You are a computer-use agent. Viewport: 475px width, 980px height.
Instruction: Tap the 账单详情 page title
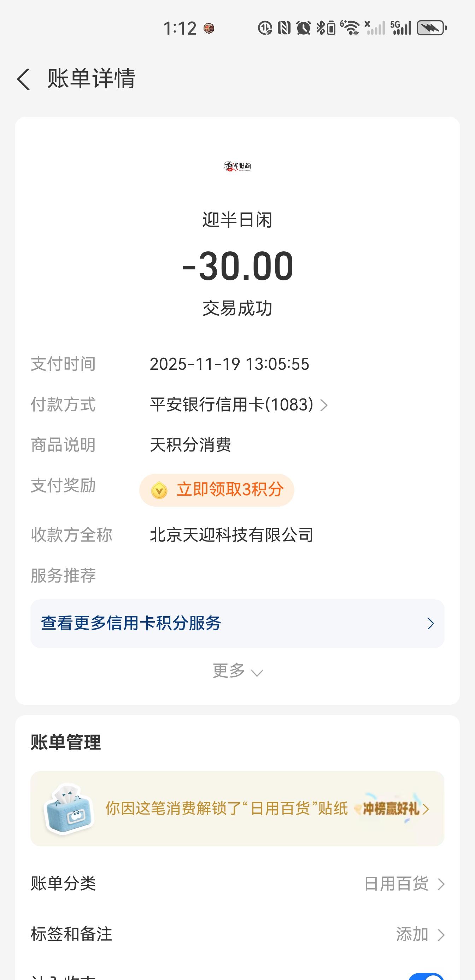tap(91, 79)
